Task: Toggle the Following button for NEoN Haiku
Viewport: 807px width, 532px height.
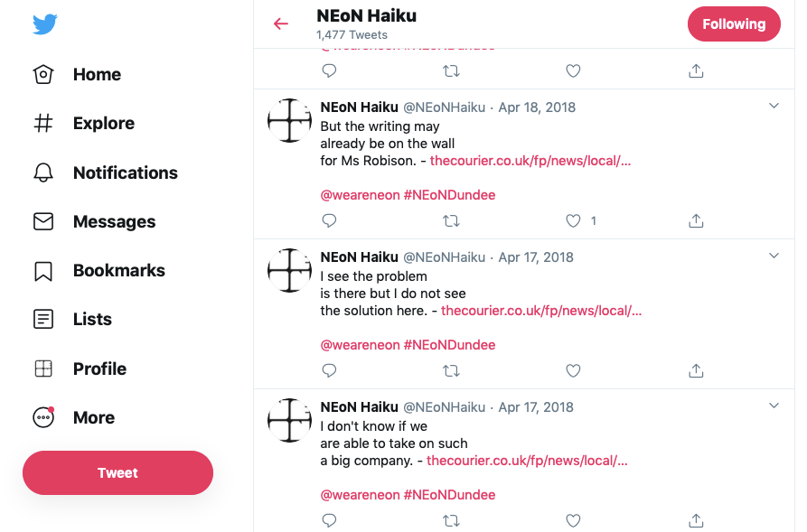Action: pos(734,24)
